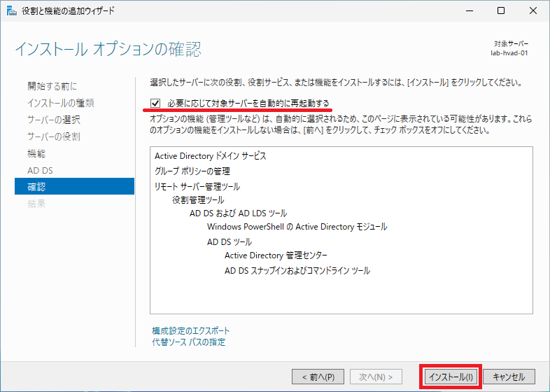
Task: Click AD DS および AD LDS ツール entry
Action: pos(238,213)
